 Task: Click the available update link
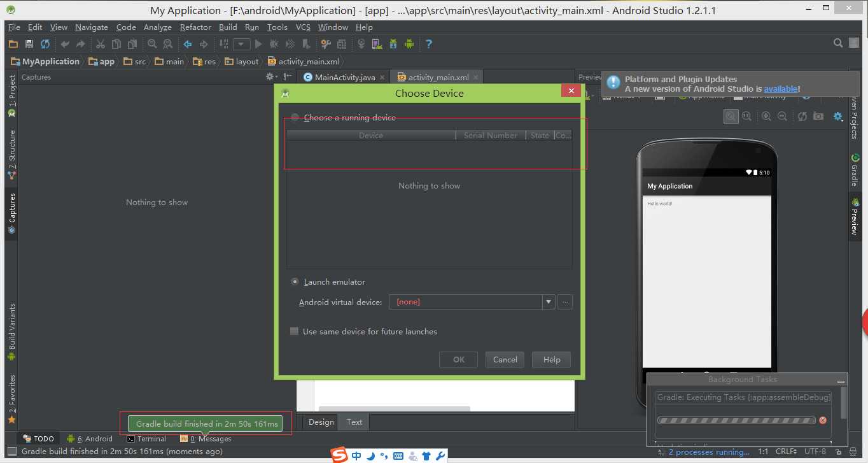(x=780, y=89)
